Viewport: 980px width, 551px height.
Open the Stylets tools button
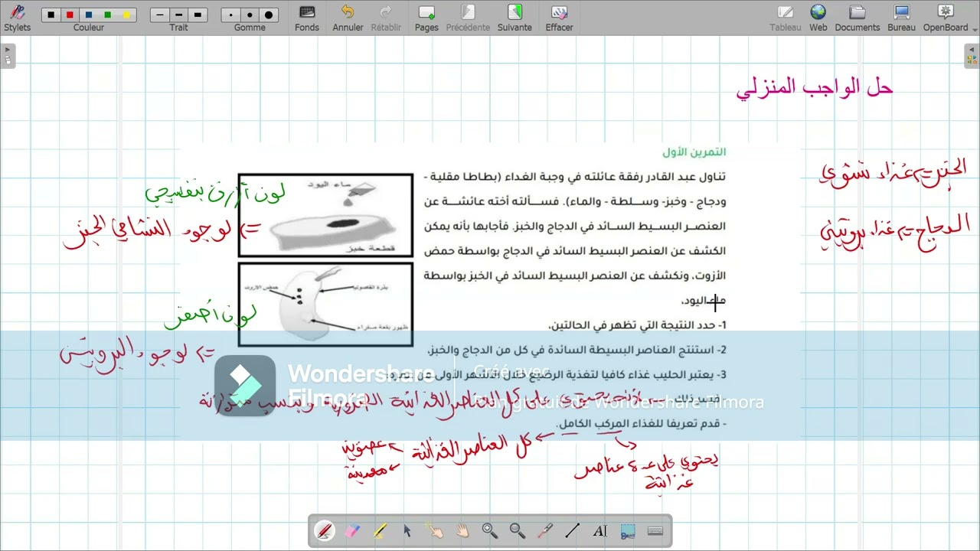17,18
